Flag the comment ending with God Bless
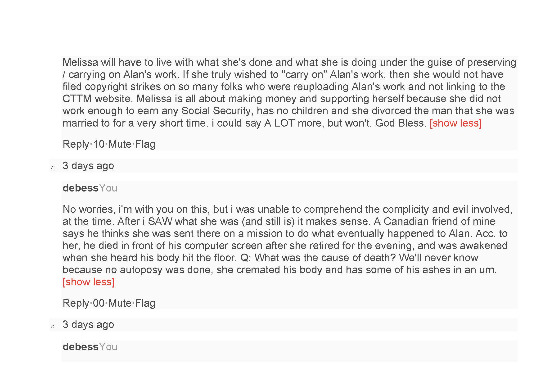The image size is (554, 392). coord(145,144)
